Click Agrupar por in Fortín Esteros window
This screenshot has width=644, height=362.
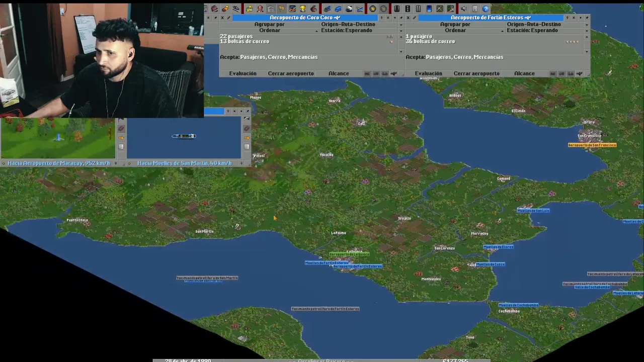(455, 24)
